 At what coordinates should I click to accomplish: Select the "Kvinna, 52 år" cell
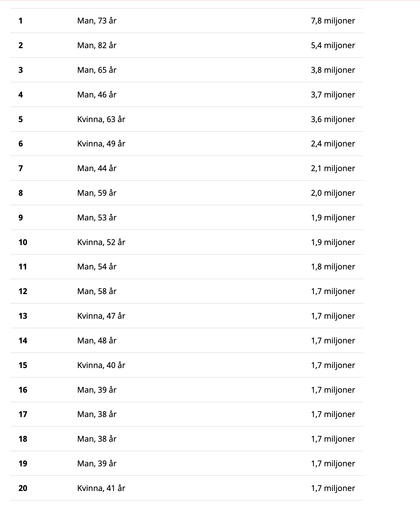(101, 242)
